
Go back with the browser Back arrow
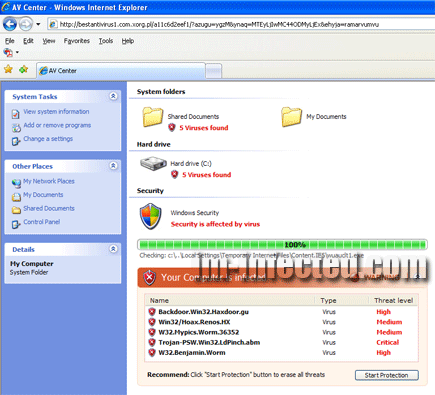pyautogui.click(x=10, y=24)
